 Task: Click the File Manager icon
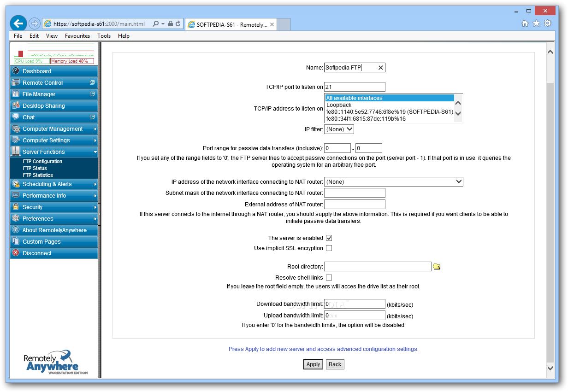(x=16, y=94)
